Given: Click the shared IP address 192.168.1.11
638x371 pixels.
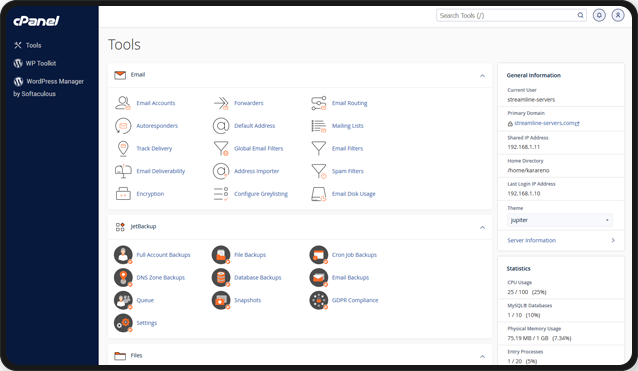Looking at the screenshot, I should (x=524, y=147).
